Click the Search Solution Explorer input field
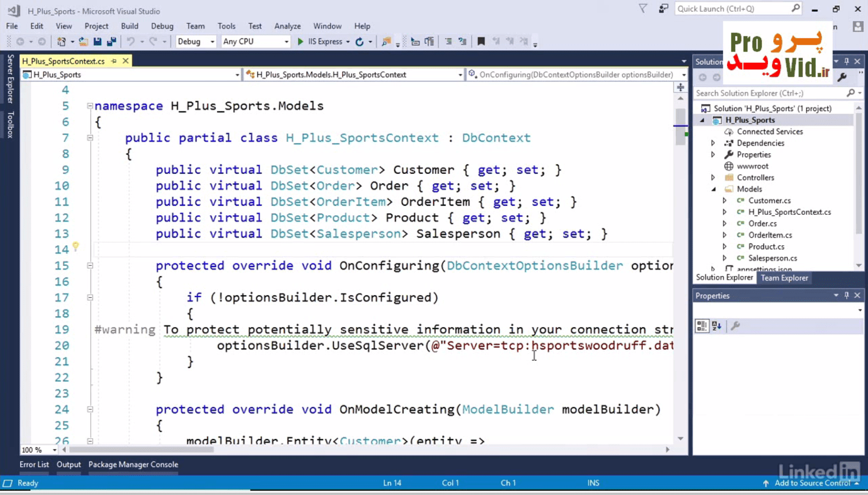 pos(770,93)
